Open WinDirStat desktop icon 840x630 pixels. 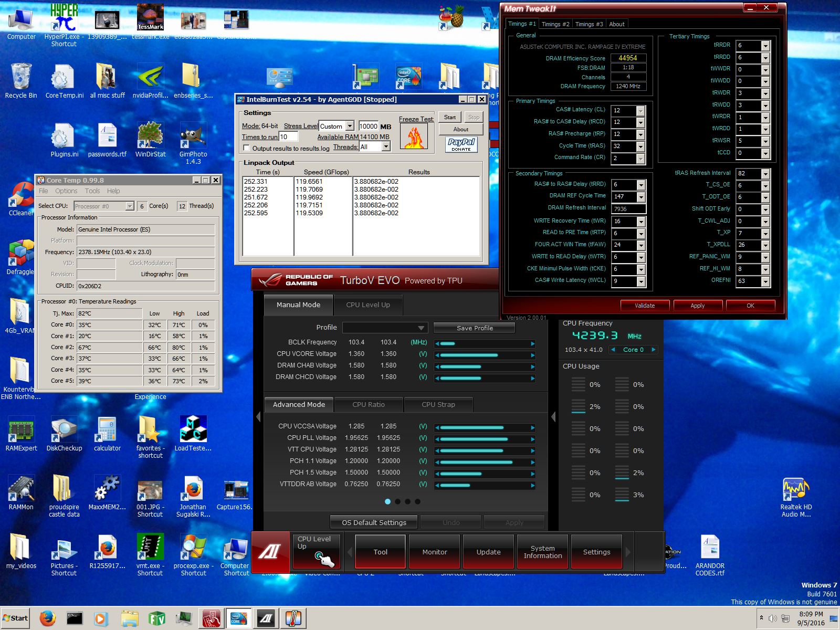150,140
